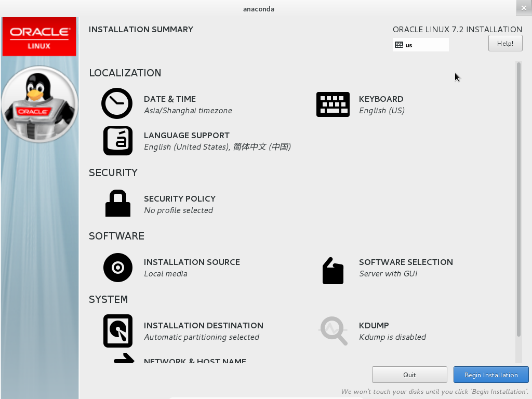Screen dimensions: 532x399
Task: Open Installation Source disc icon
Action: [118, 268]
